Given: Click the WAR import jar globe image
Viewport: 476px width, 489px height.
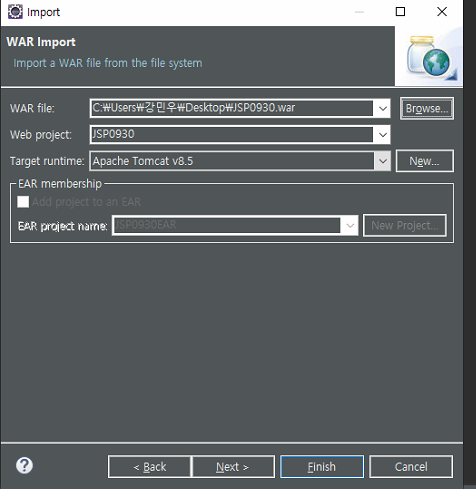Looking at the screenshot, I should click(429, 57).
